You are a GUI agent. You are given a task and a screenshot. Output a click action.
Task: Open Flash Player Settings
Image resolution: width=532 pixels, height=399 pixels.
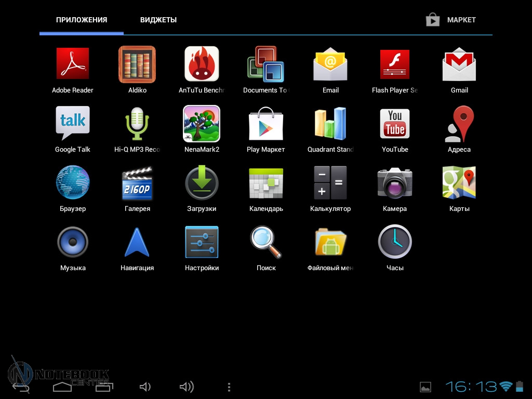395,64
